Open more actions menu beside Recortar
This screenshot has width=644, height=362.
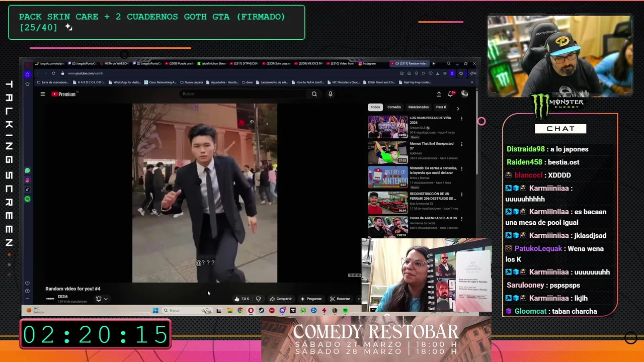click(x=359, y=299)
